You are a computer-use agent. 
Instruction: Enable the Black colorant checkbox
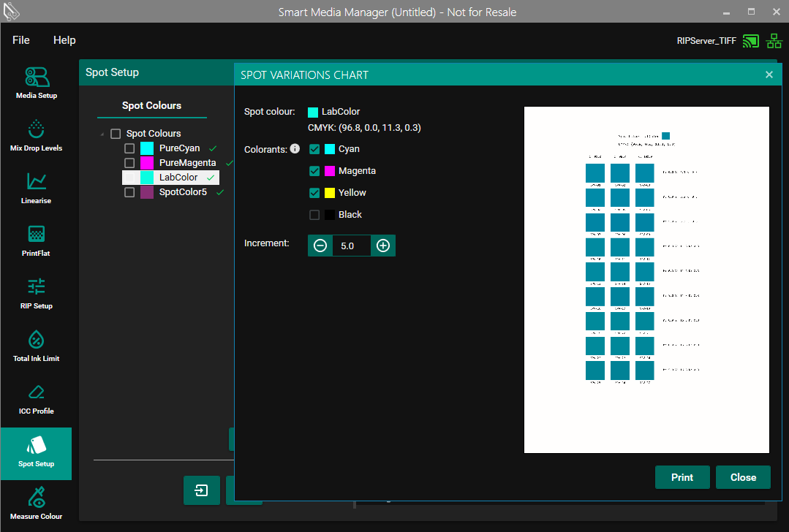pos(314,215)
